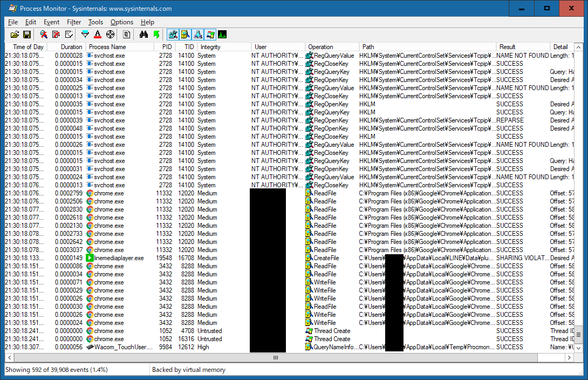Click the Process Name column header
The height and width of the screenshot is (380, 588).
click(x=120, y=47)
